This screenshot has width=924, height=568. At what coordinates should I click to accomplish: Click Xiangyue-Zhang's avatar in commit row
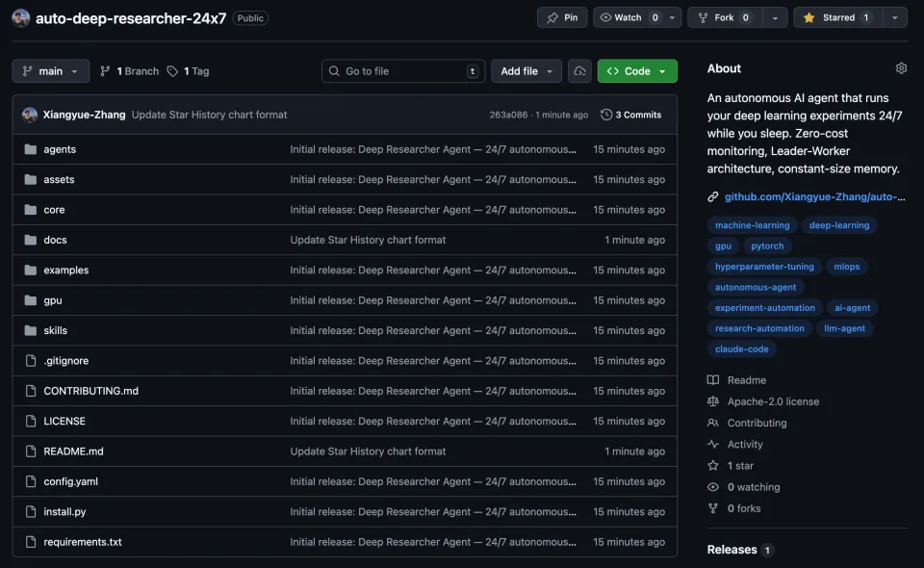pos(30,115)
